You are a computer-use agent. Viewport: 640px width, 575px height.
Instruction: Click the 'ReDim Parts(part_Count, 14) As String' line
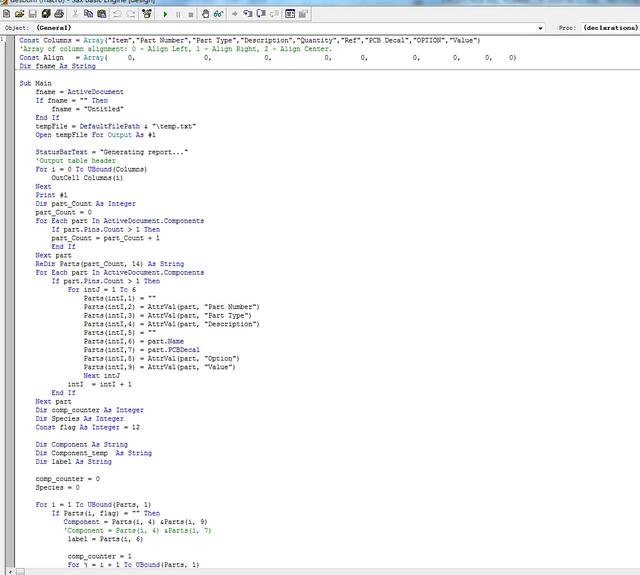(110, 264)
